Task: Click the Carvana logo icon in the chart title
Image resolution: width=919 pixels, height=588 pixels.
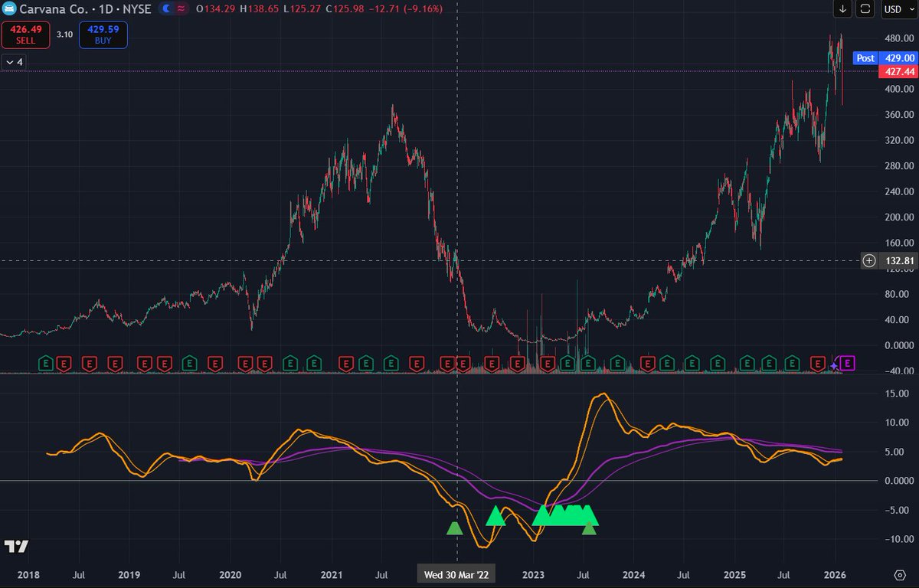Action: tap(9, 9)
